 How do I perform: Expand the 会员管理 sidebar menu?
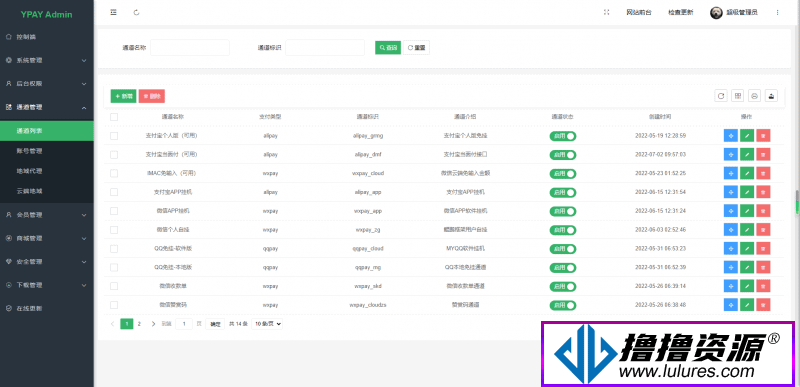click(x=47, y=215)
